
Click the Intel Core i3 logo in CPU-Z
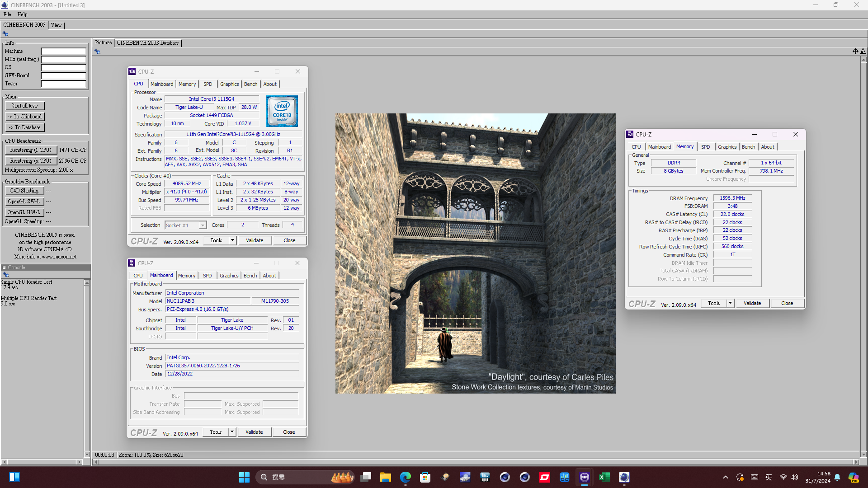282,111
